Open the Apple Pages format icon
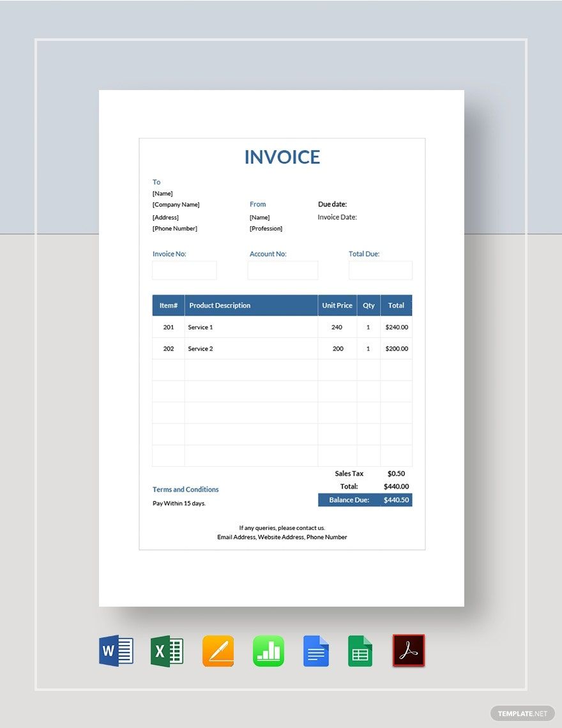 (218, 650)
